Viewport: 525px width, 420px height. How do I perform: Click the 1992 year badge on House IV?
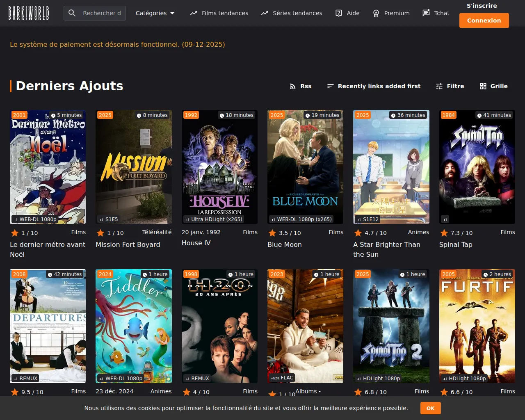(191, 115)
